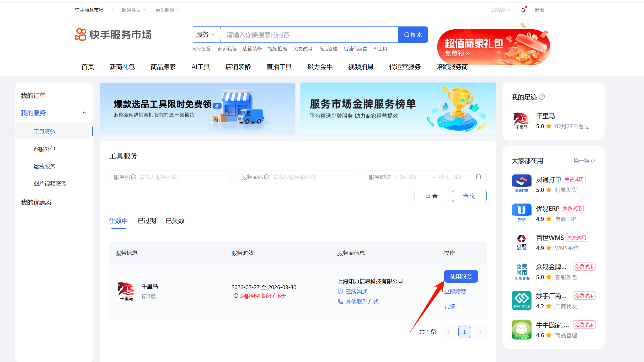Viewport: 644px width, 362px height.
Task: Open the 服务 search type dropdown
Action: coord(206,35)
